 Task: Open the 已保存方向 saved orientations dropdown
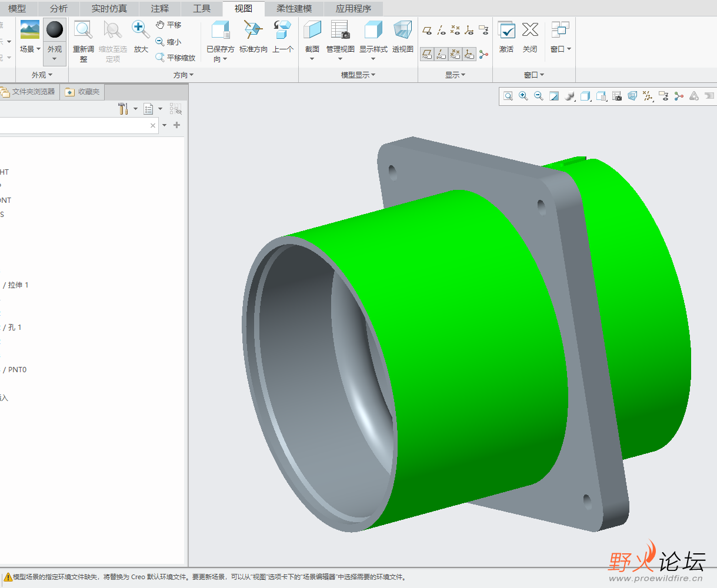(225, 59)
